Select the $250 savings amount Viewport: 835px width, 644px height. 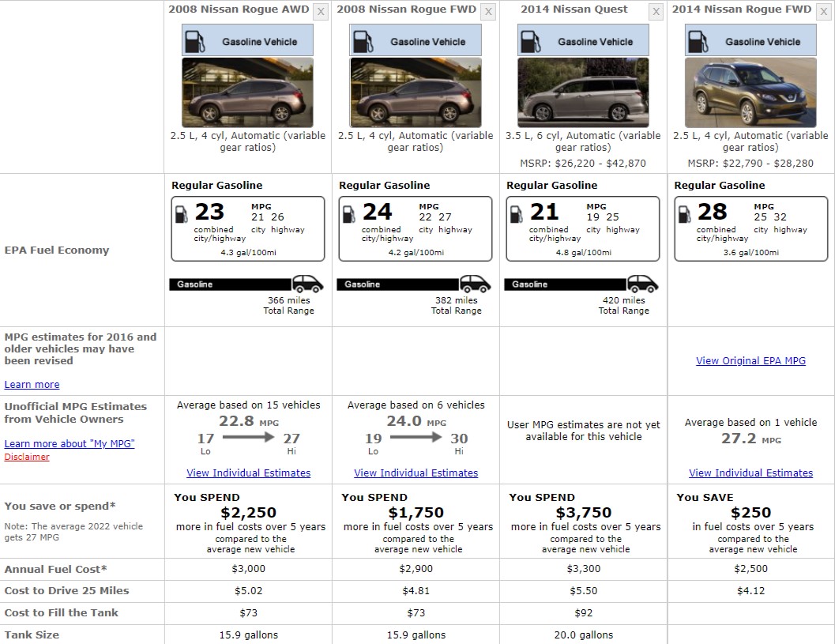[x=750, y=512]
